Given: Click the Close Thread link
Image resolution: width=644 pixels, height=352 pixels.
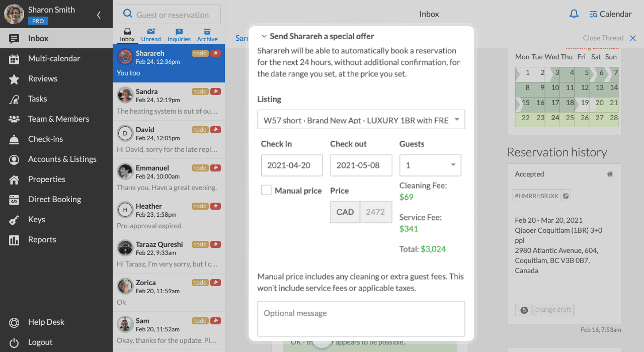Looking at the screenshot, I should click(x=609, y=38).
